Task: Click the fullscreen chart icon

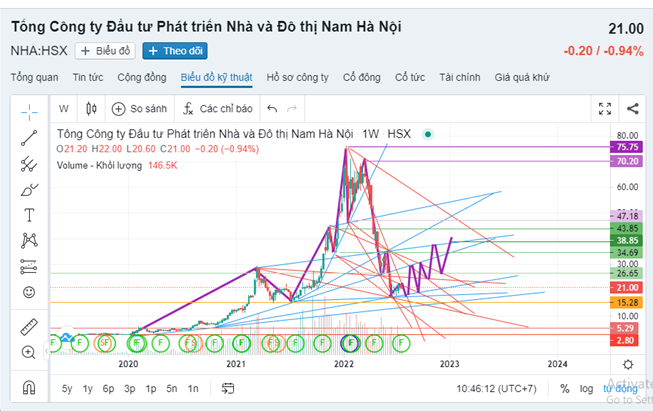Action: [604, 108]
